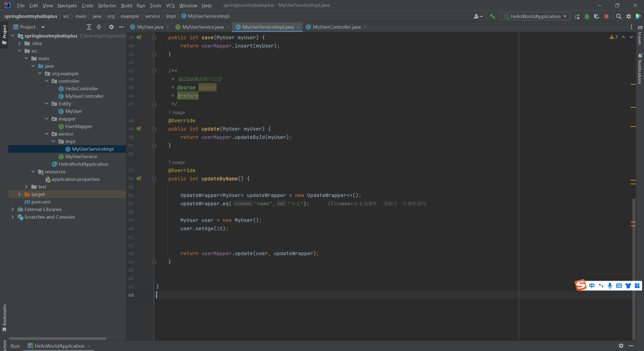This screenshot has width=644, height=351.
Task: Select pom.xml in project tree
Action: coord(41,202)
